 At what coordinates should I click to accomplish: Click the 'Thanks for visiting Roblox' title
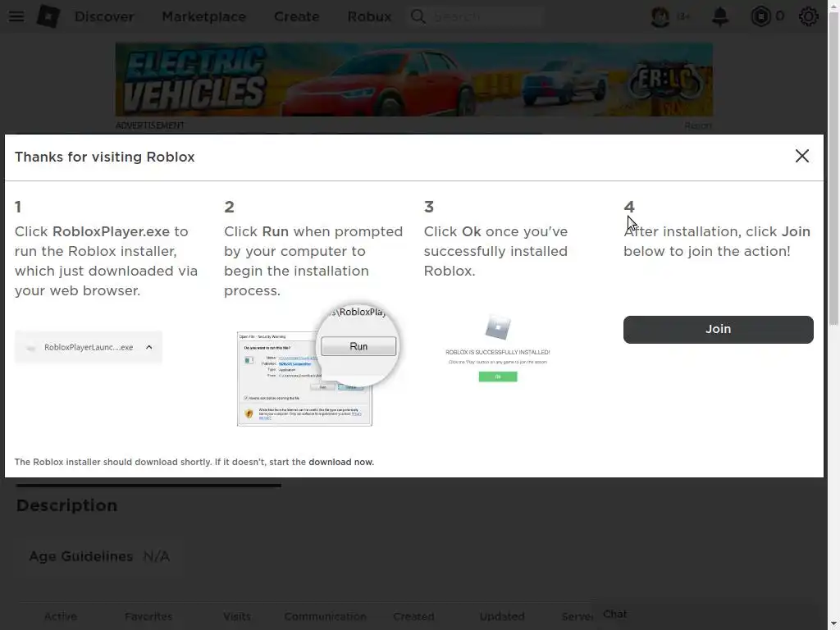click(x=104, y=157)
